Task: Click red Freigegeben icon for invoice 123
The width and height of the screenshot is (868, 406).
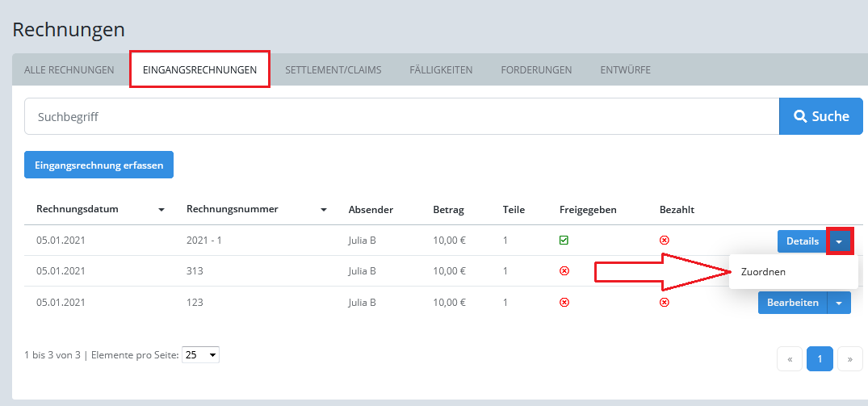Action: 564,302
